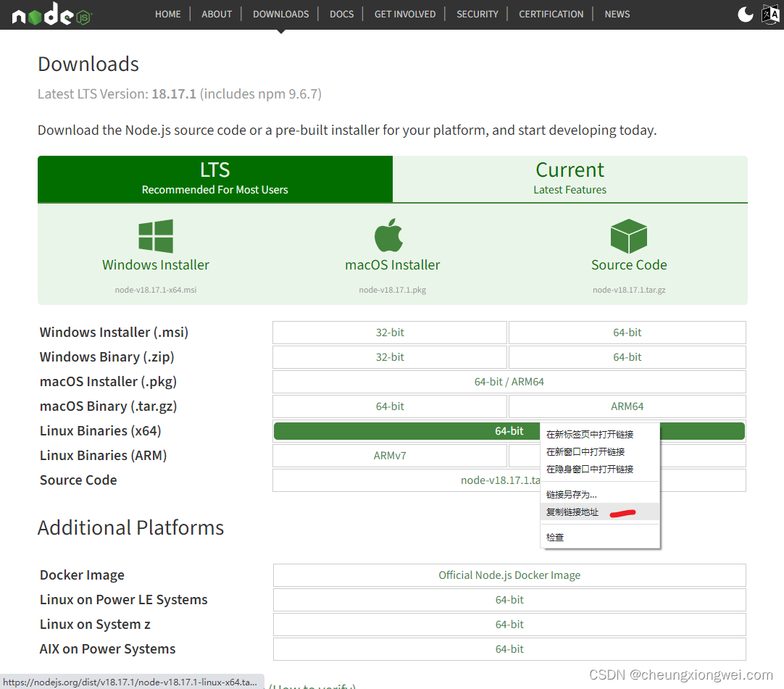
Task: Toggle dark mode with the moon icon
Action: (x=746, y=13)
